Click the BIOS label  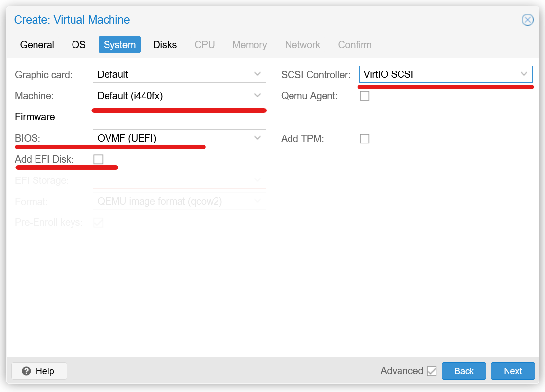(x=28, y=138)
